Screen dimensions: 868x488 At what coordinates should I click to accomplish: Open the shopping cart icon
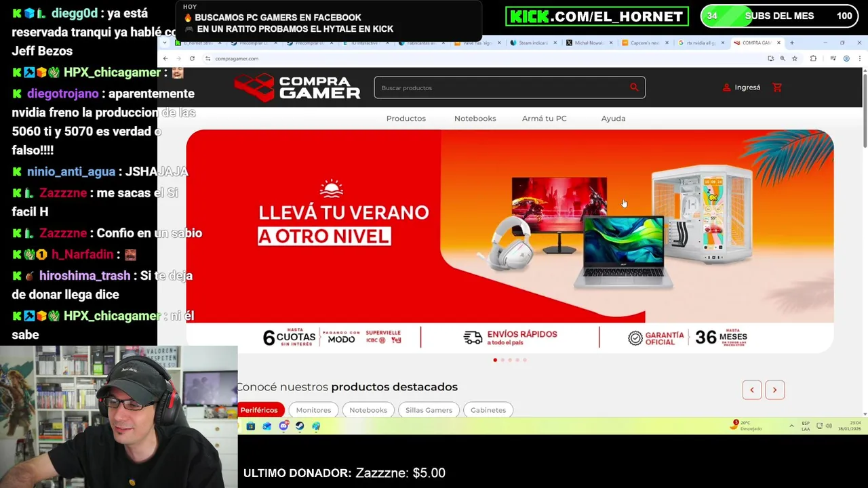click(x=777, y=87)
